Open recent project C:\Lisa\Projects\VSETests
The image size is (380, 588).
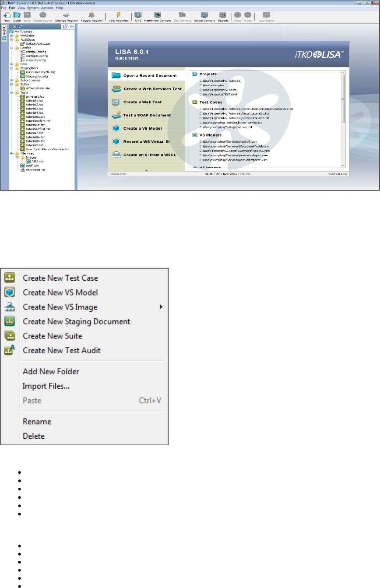click(218, 90)
